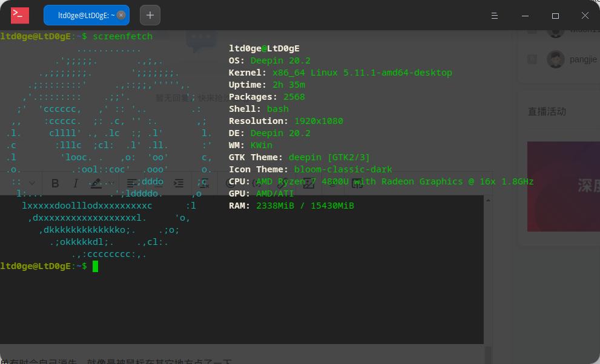This screenshot has width=600, height=364.
Task: Click the header line ltd0ge@LtD0gE in output
Action: coord(264,48)
